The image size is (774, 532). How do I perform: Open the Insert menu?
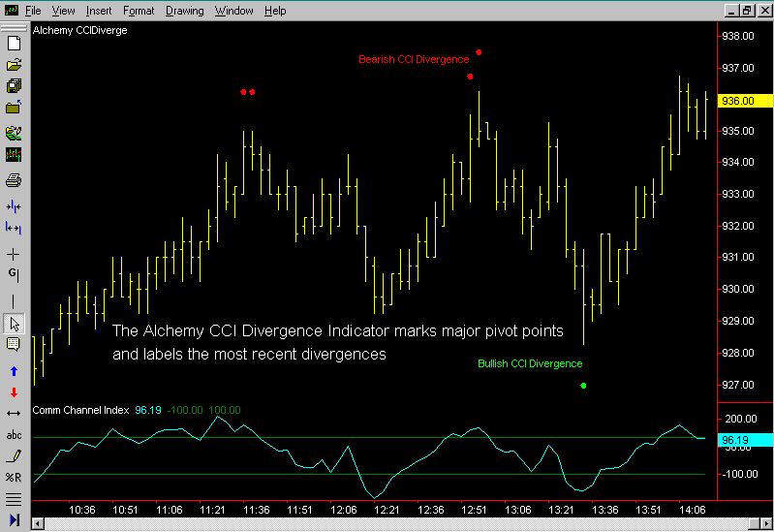point(99,11)
